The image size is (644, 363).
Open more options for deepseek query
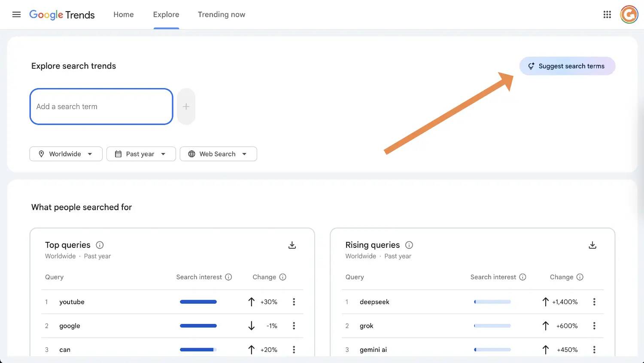594,302
